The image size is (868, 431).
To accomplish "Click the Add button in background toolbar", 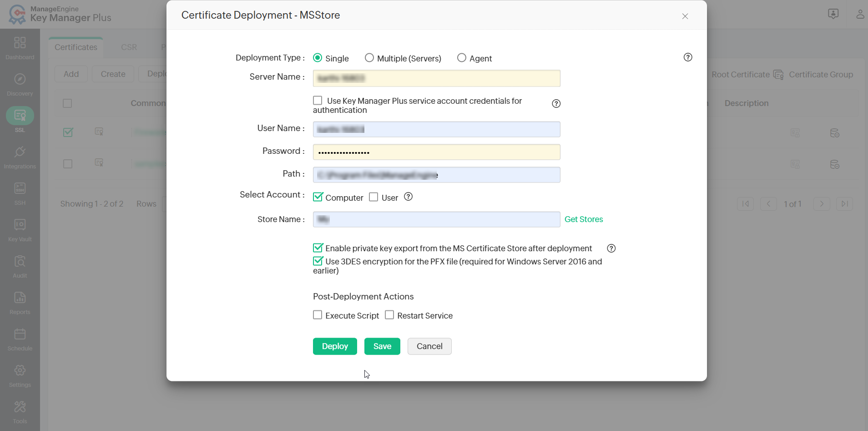I will click(71, 74).
